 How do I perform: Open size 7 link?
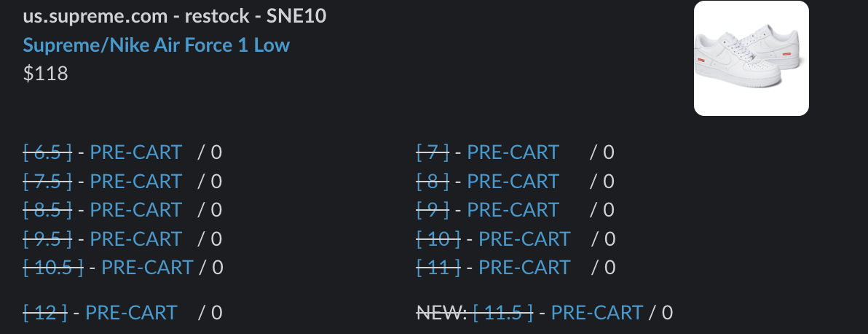[433, 152]
